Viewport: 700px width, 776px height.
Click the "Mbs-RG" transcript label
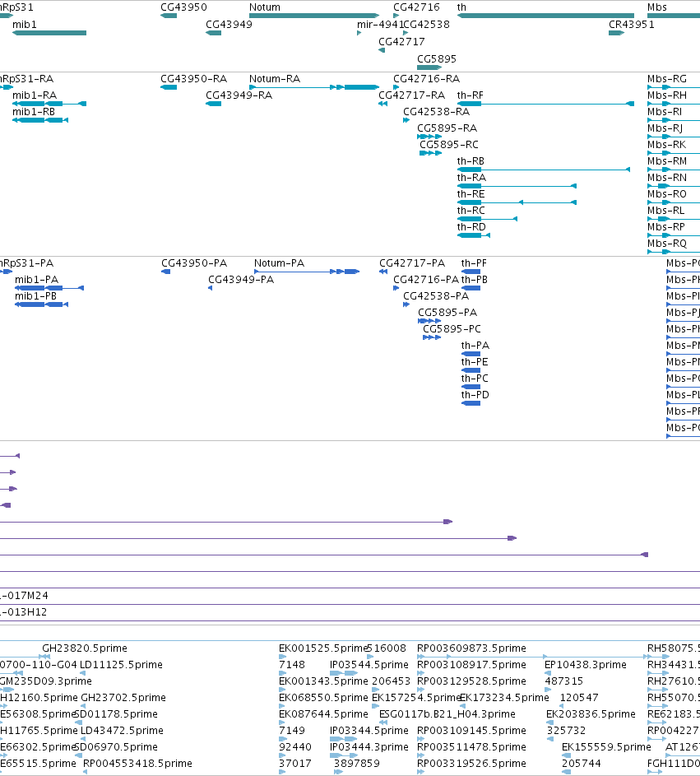(x=667, y=79)
